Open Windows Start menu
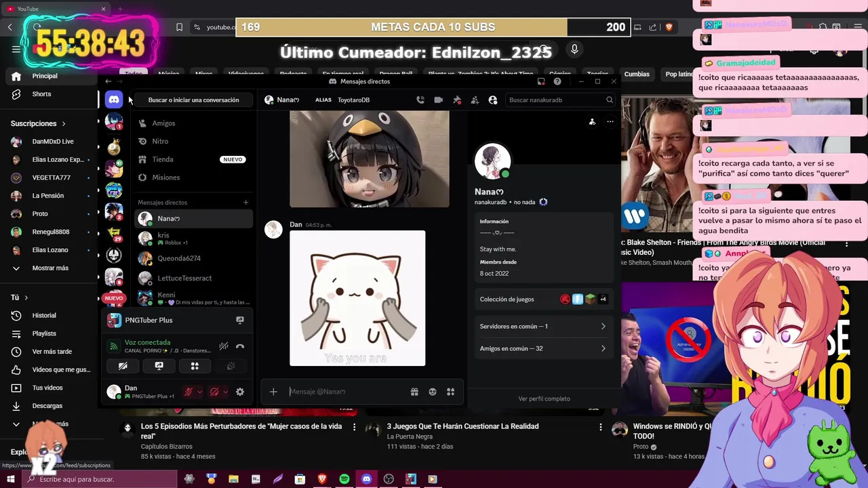The image size is (868, 488). 11,479
